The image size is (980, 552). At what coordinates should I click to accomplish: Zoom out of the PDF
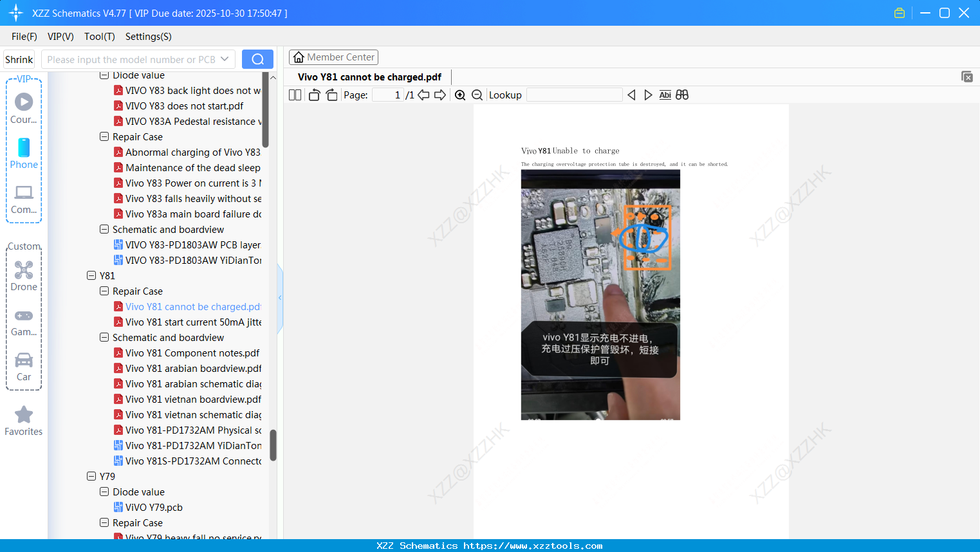pyautogui.click(x=477, y=95)
